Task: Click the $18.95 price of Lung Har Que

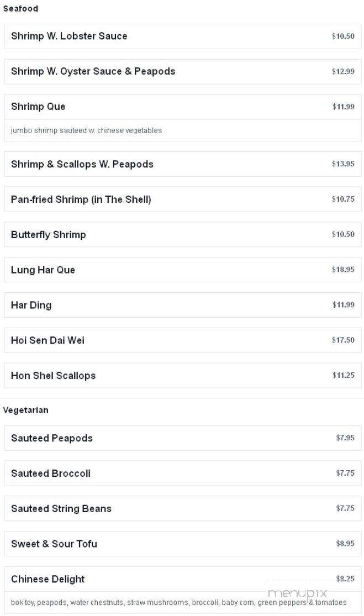Action: coord(343,270)
